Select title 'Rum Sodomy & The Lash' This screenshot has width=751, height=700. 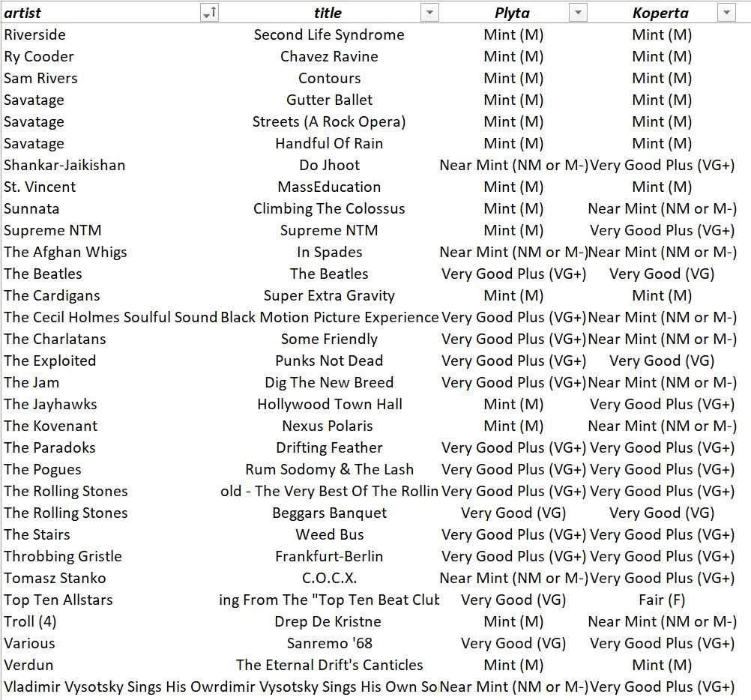point(329,469)
